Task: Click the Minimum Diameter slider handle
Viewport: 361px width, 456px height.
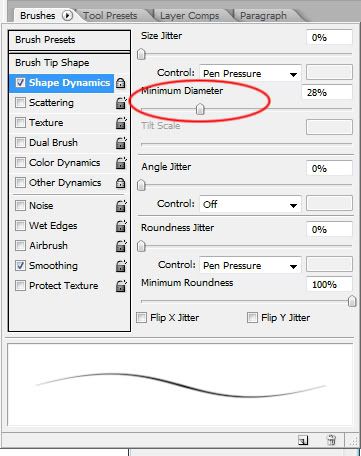Action: tap(200, 109)
